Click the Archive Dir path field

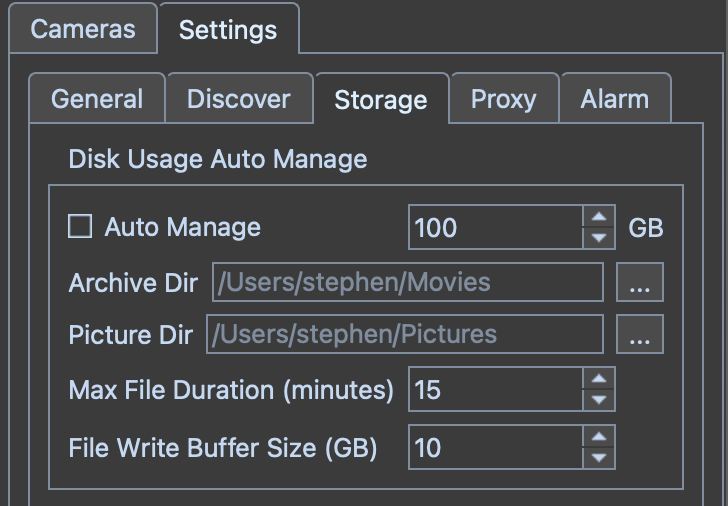tap(407, 282)
